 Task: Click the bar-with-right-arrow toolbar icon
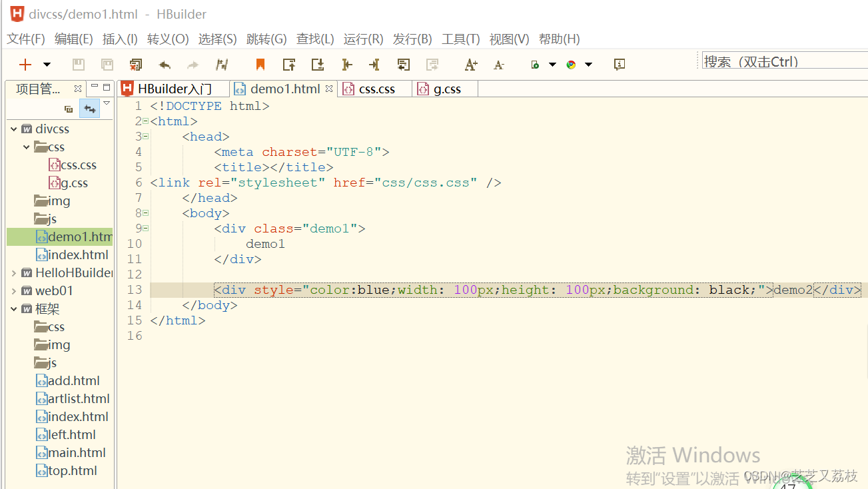(x=374, y=65)
